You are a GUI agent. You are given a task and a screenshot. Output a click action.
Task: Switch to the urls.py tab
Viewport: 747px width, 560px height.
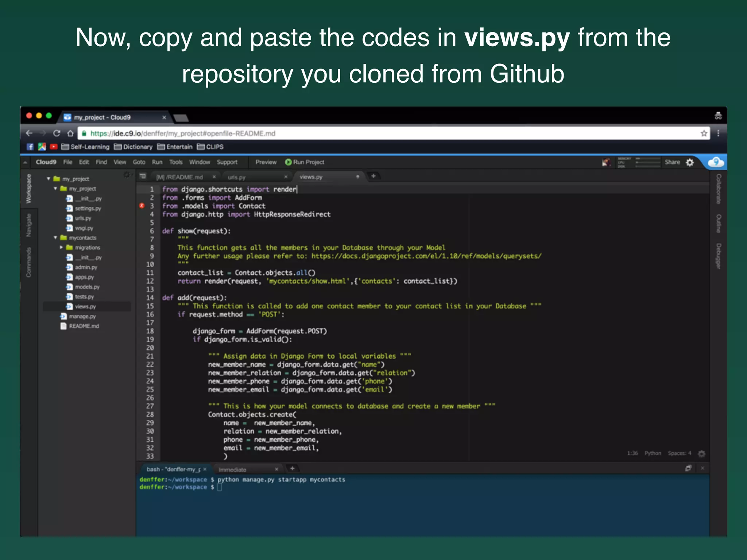click(237, 177)
